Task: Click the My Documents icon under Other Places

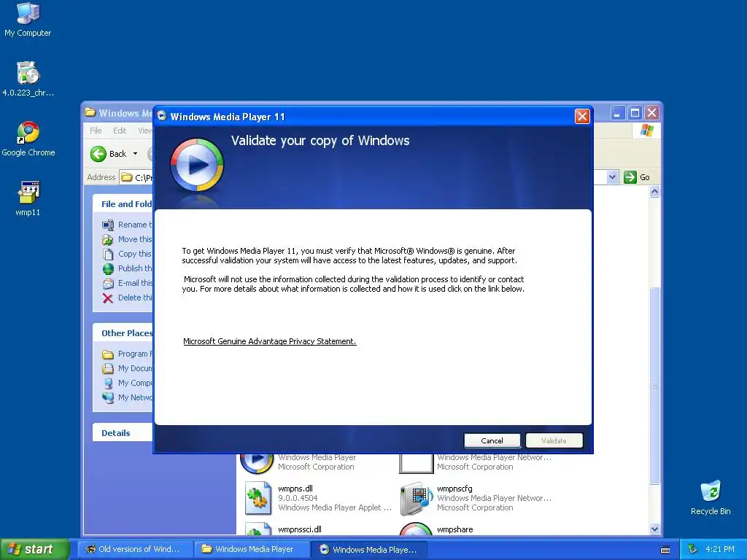Action: click(108, 368)
